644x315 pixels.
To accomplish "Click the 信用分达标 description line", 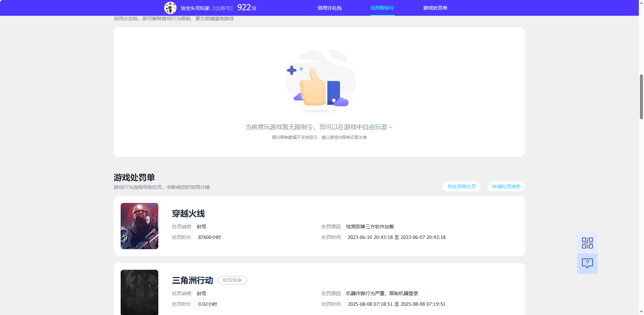I will pyautogui.click(x=174, y=19).
